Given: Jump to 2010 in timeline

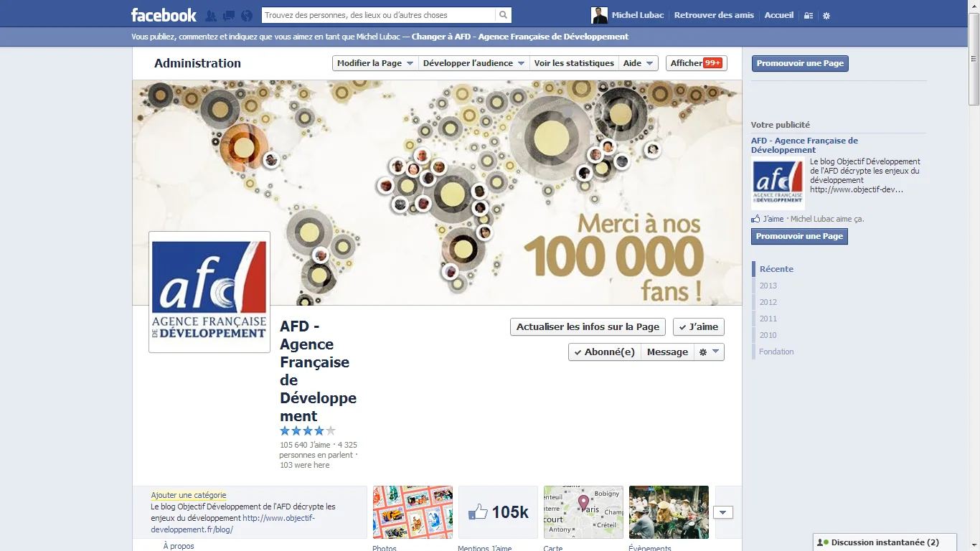Looking at the screenshot, I should [768, 335].
